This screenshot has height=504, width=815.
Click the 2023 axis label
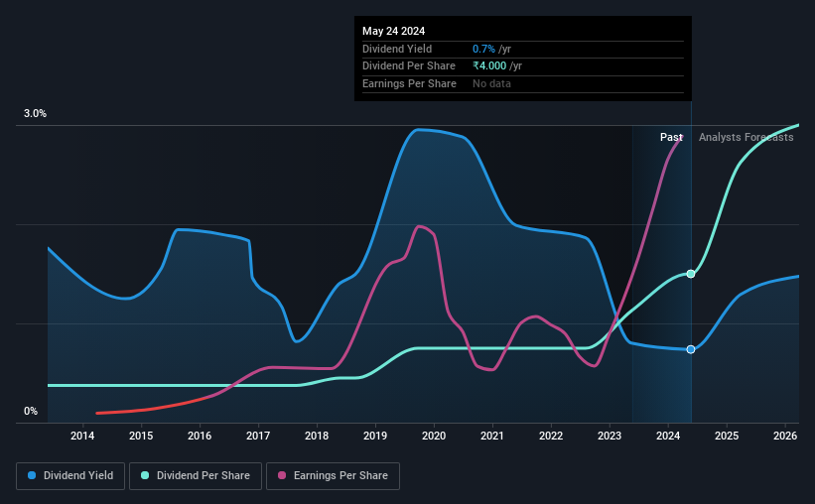coord(610,436)
